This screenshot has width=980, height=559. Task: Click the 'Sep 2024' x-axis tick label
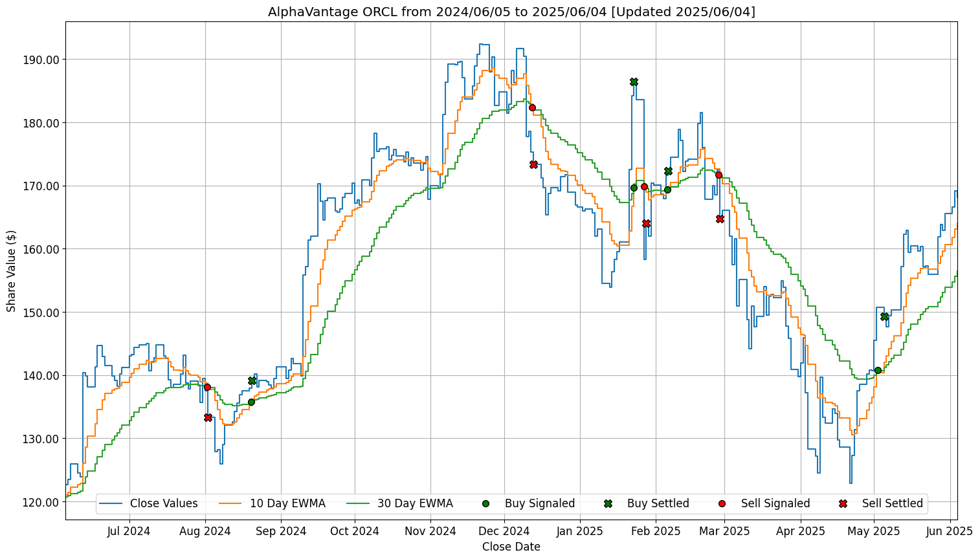click(x=281, y=531)
